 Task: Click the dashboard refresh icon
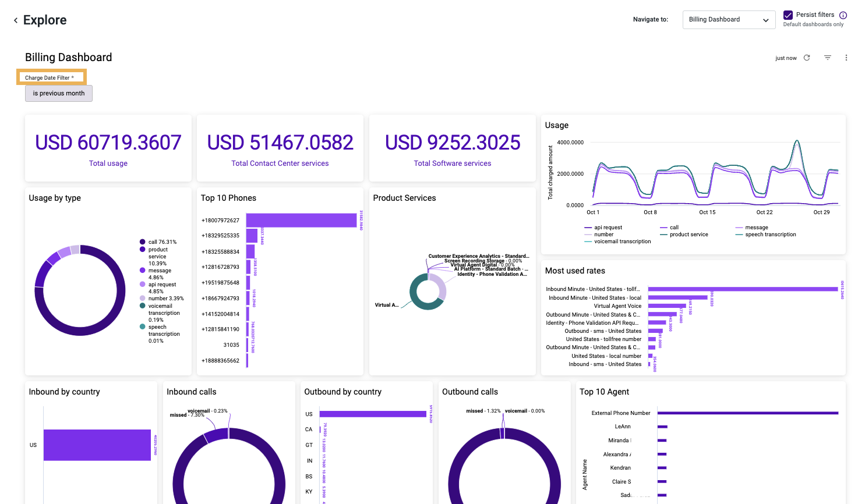click(x=806, y=58)
